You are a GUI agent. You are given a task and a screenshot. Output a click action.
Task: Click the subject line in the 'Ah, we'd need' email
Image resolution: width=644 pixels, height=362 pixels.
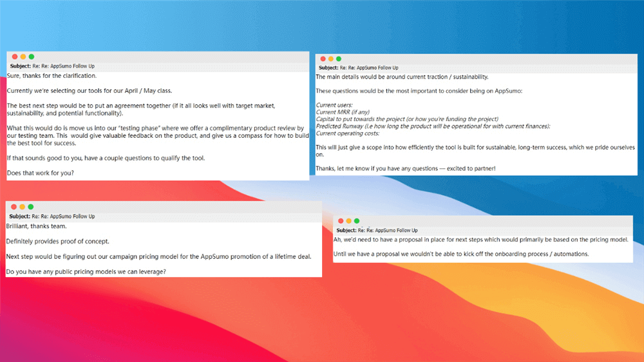coord(377,231)
